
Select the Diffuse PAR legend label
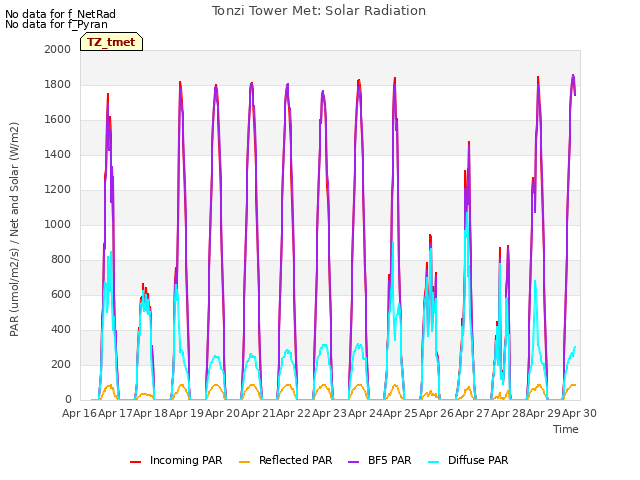pyautogui.click(x=478, y=460)
